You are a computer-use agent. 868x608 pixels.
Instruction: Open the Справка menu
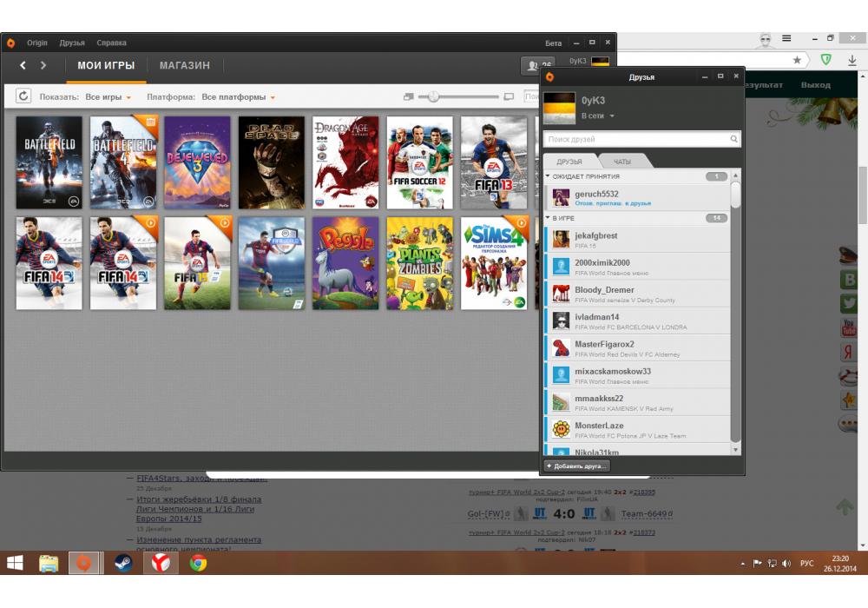111,43
